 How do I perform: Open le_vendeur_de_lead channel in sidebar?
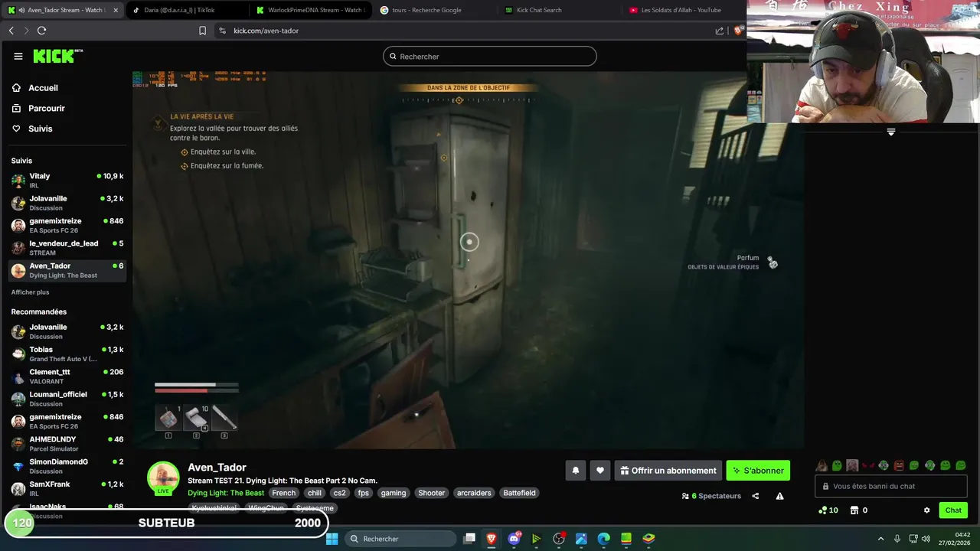(x=67, y=248)
